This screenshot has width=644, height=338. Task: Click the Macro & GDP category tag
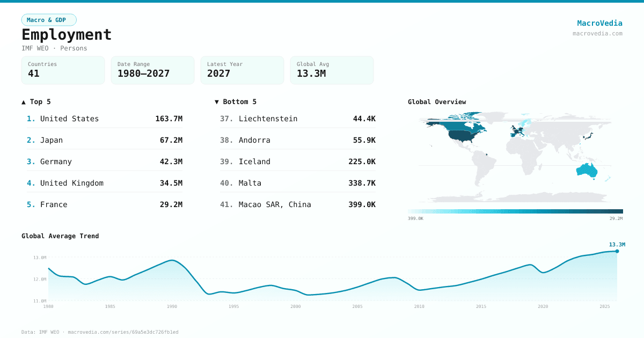pyautogui.click(x=49, y=20)
